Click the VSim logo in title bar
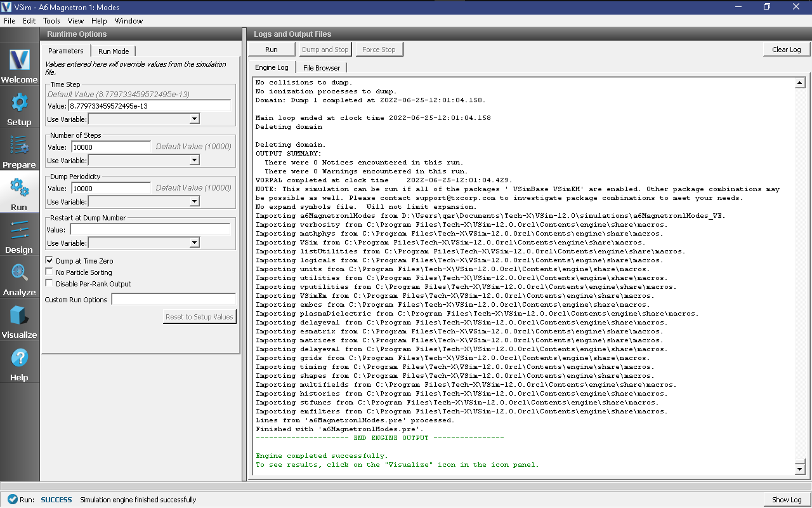Screen dimensions: 812x508 8,6
